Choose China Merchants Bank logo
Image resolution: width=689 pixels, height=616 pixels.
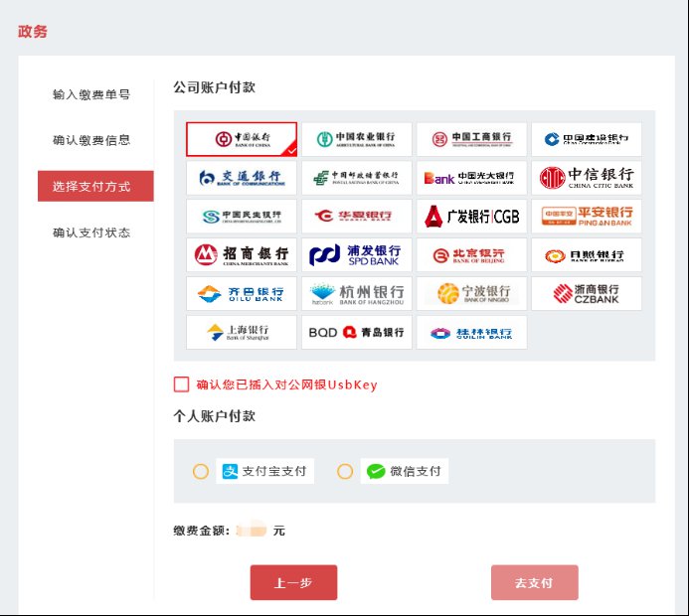[x=241, y=255]
